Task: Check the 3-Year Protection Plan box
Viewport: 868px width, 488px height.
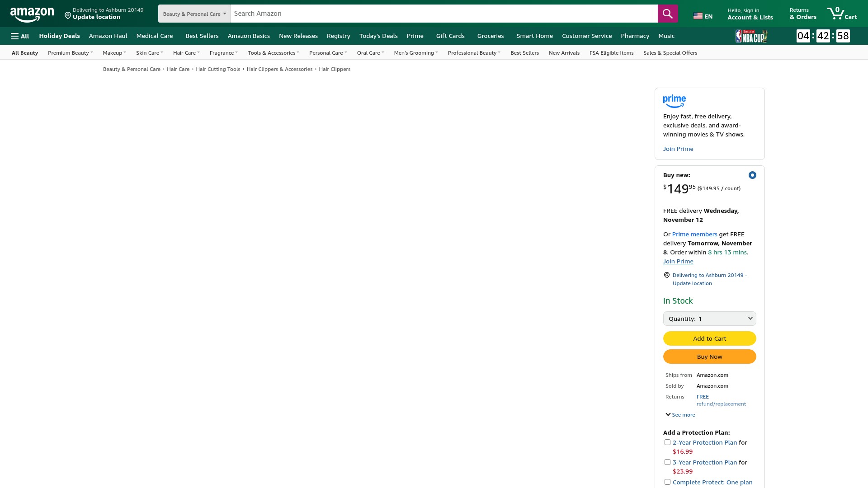Action: pos(667,462)
